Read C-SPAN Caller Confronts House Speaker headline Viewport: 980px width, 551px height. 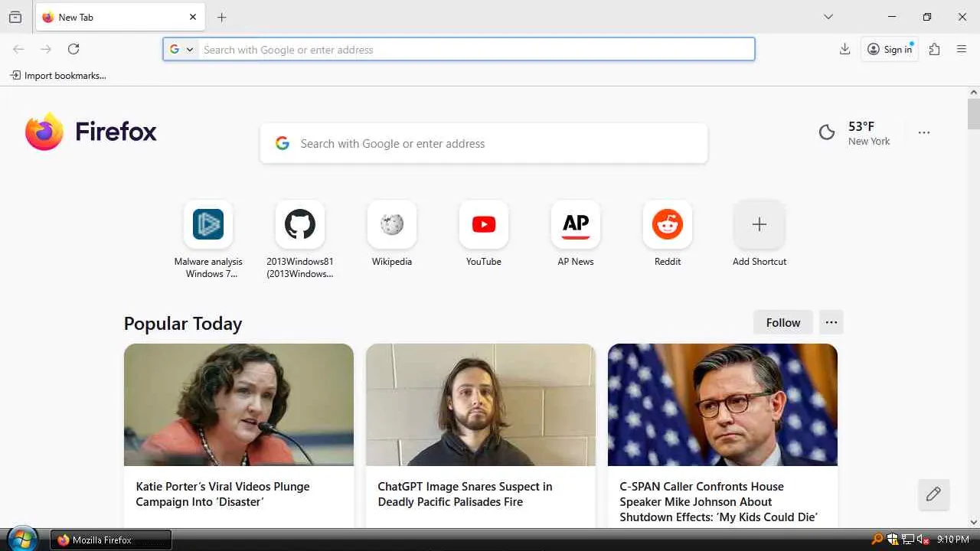(718, 501)
